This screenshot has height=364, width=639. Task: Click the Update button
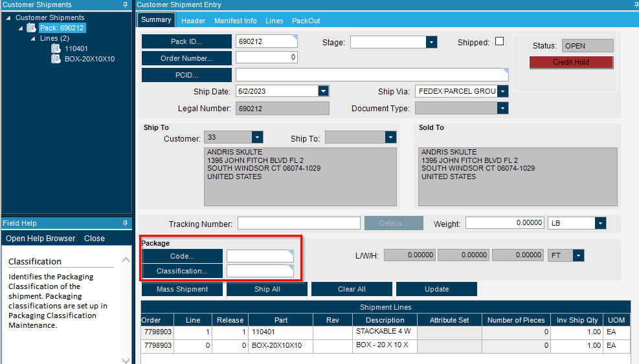coord(436,289)
